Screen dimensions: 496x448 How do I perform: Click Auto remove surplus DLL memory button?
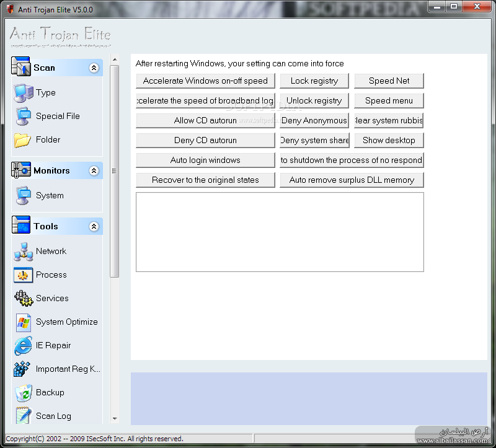coord(352,180)
